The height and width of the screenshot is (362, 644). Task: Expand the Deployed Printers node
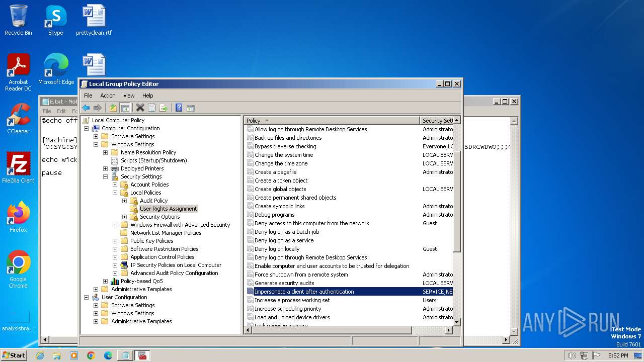tap(105, 168)
